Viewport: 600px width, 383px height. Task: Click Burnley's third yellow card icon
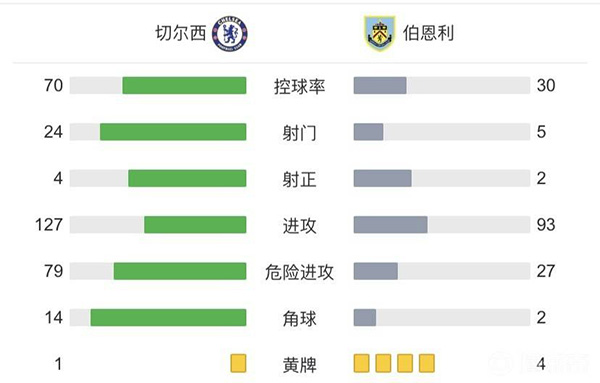coord(405,363)
